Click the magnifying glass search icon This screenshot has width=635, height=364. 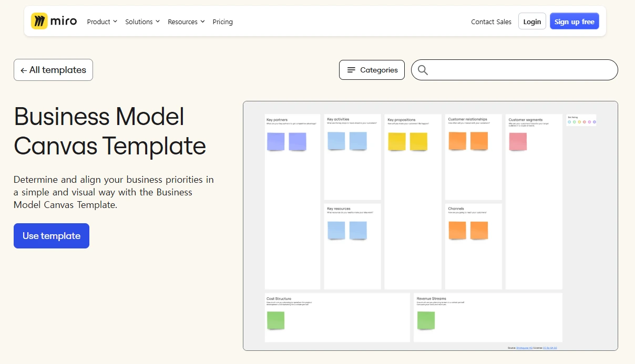pos(423,70)
